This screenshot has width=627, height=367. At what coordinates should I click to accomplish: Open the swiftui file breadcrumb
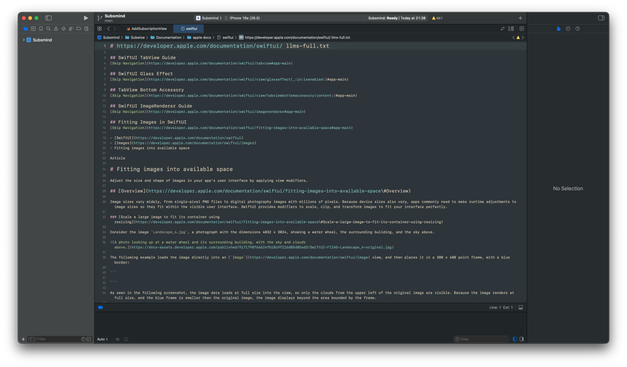click(226, 38)
